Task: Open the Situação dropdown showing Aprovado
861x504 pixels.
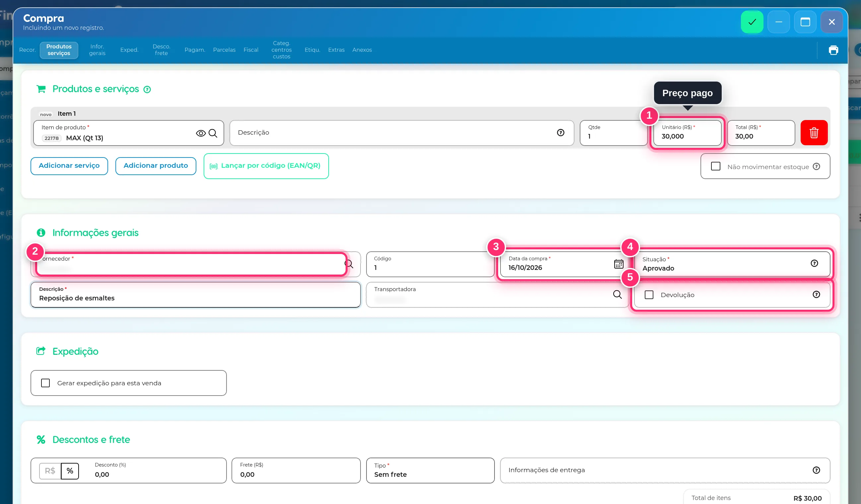Action: [x=732, y=264]
